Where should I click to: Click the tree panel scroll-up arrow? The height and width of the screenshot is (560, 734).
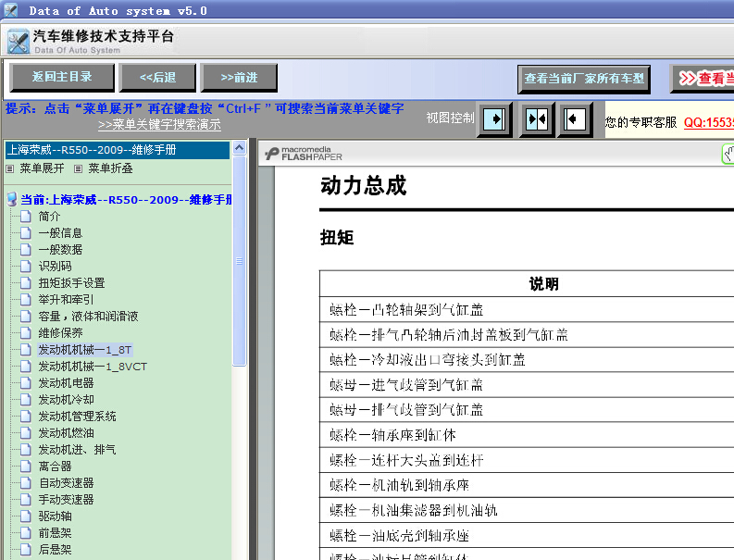239,148
